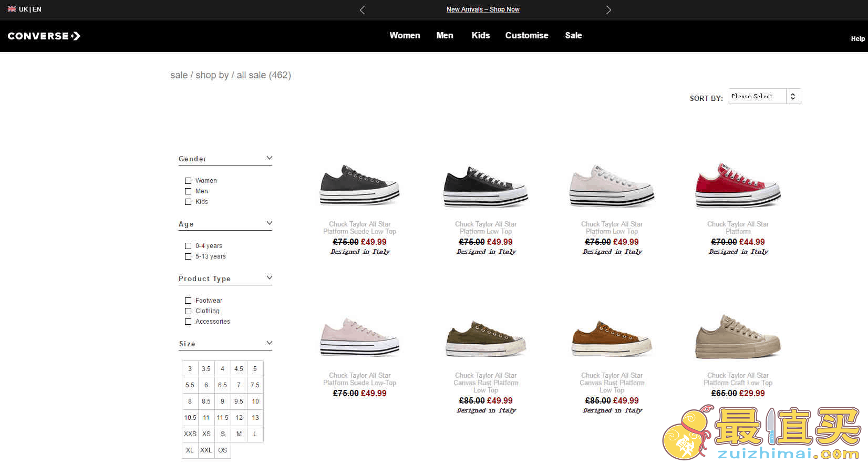Select size XXS
This screenshot has width=868, height=464.
pos(190,434)
